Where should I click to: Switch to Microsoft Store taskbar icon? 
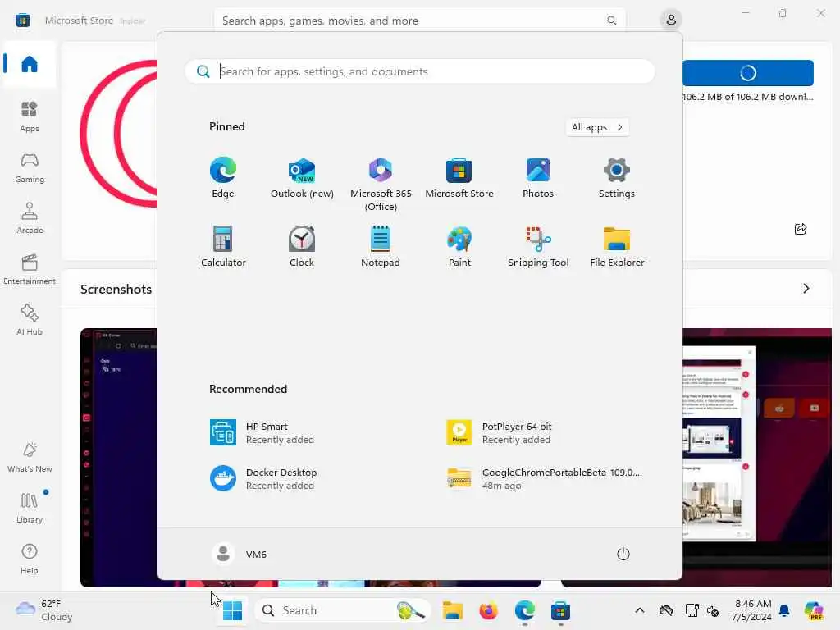coord(560,610)
